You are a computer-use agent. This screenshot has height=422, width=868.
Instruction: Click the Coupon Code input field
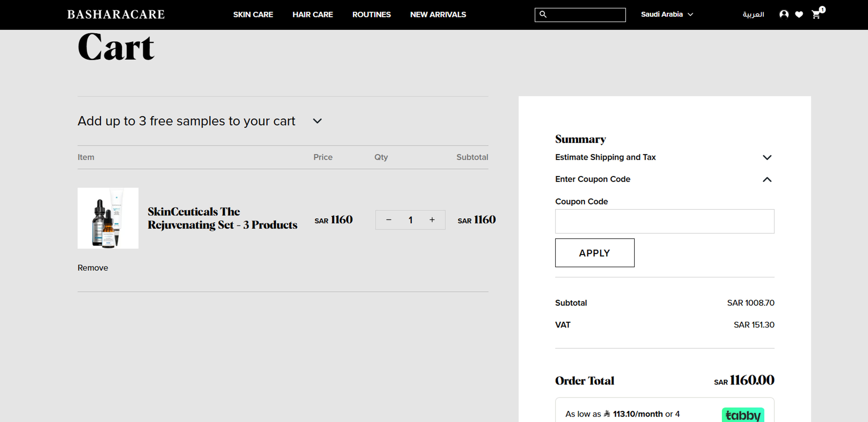pyautogui.click(x=665, y=222)
